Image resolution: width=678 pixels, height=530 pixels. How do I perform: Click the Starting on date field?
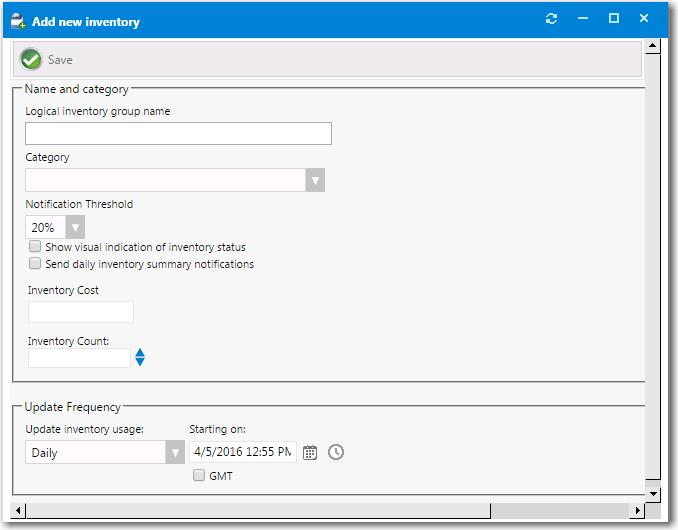243,452
